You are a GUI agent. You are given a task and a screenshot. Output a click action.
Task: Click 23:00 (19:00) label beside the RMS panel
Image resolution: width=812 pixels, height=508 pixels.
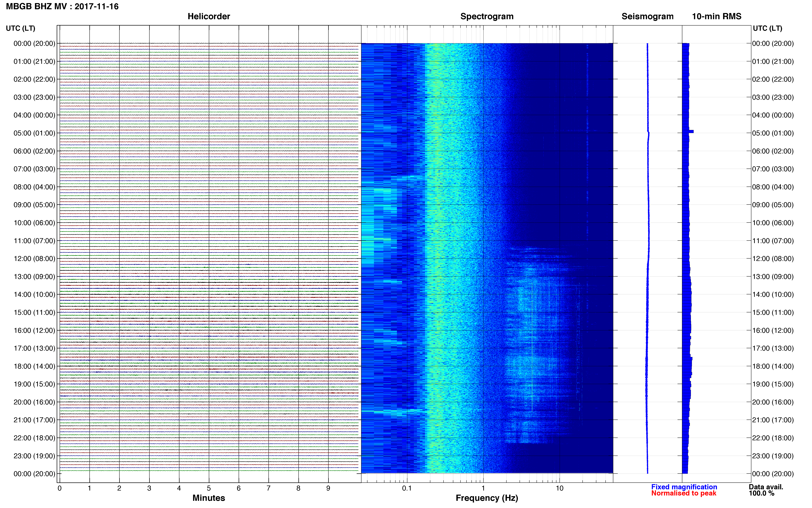[773, 456]
